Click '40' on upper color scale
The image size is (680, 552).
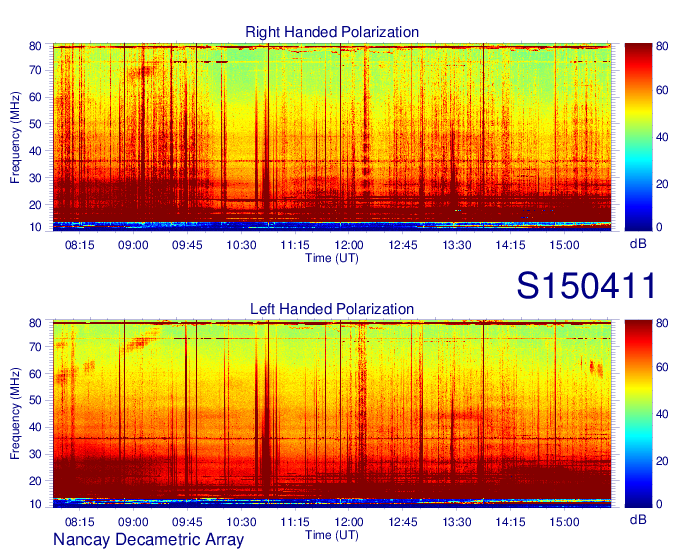[662, 137]
